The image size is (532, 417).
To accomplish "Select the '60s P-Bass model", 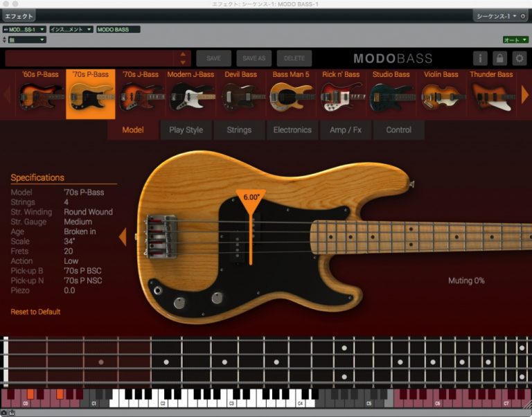I will [40, 94].
